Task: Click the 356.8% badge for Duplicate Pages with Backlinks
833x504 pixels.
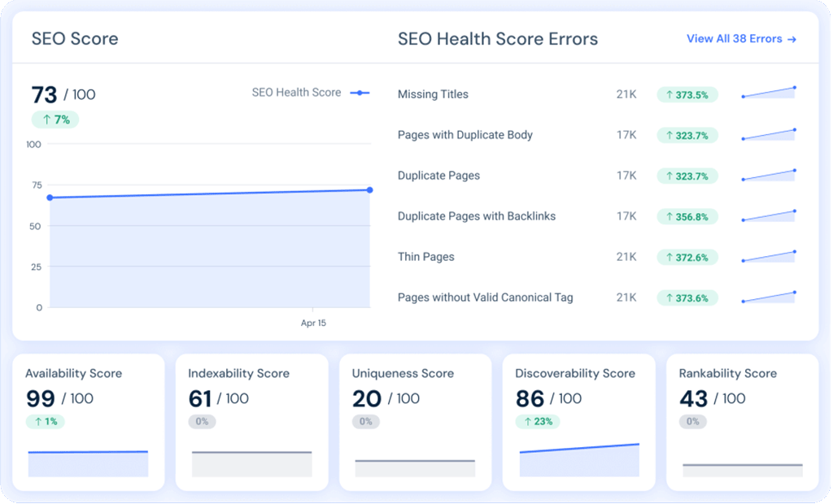Action: [x=687, y=216]
